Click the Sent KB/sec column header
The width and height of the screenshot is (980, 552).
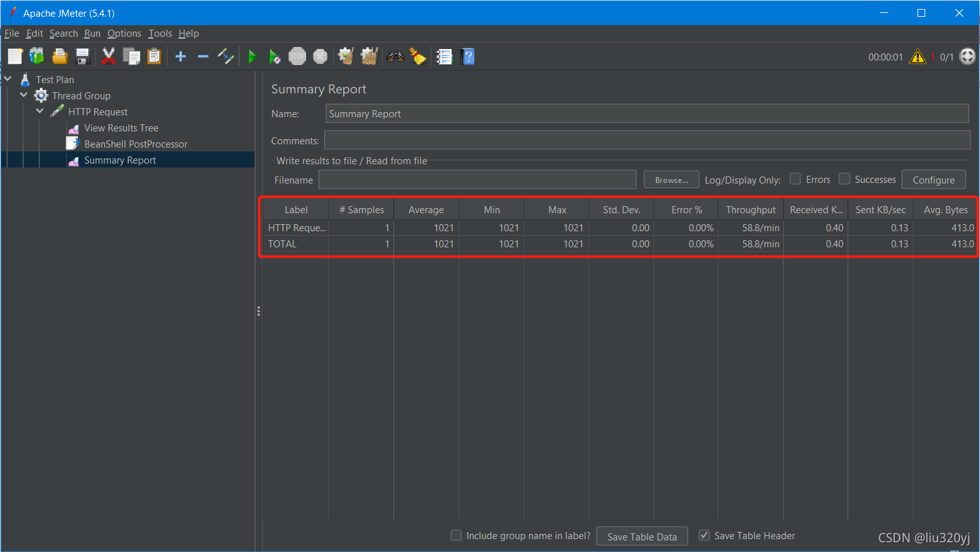pyautogui.click(x=880, y=210)
